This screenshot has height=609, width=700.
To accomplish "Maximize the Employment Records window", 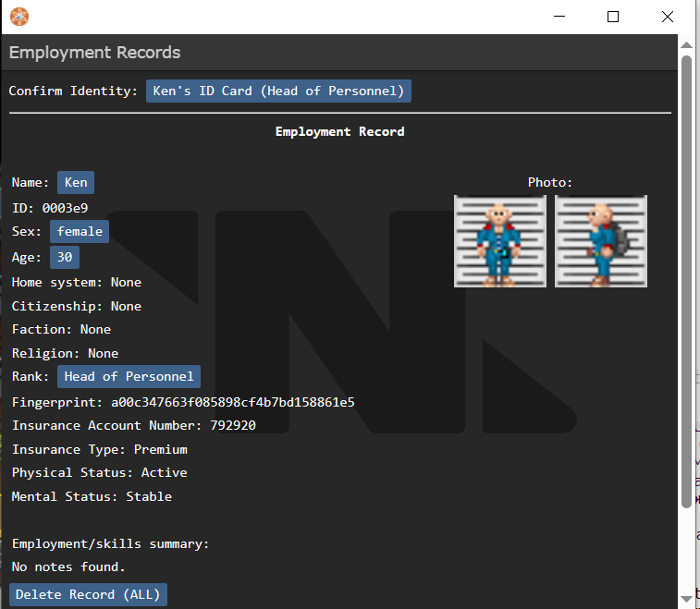I will point(612,17).
